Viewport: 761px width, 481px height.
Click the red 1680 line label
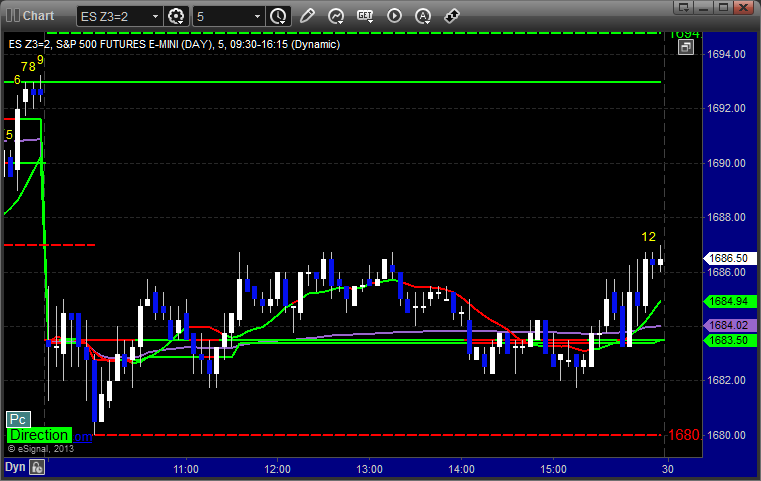(x=684, y=435)
